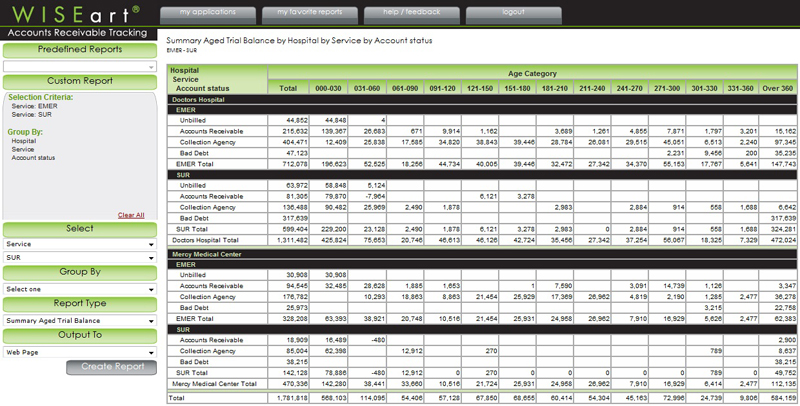Click the report title Summary Aged Trial Balance
Image resolution: width=800 pixels, height=406 pixels.
[x=299, y=41]
